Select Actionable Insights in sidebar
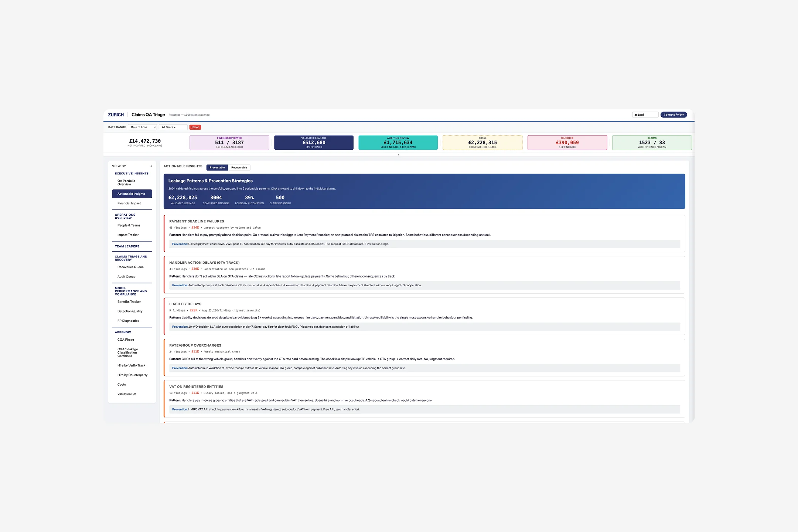The width and height of the screenshot is (798, 532). pyautogui.click(x=132, y=194)
